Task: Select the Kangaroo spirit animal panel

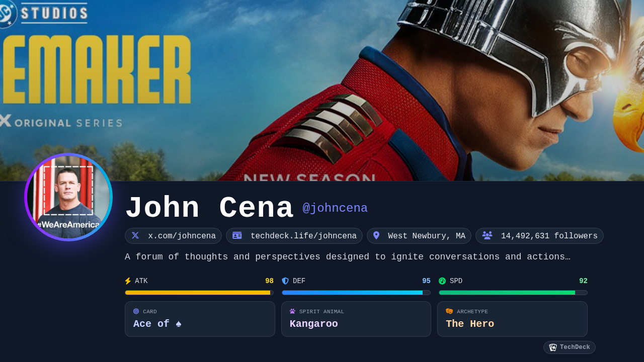Action: [356, 319]
